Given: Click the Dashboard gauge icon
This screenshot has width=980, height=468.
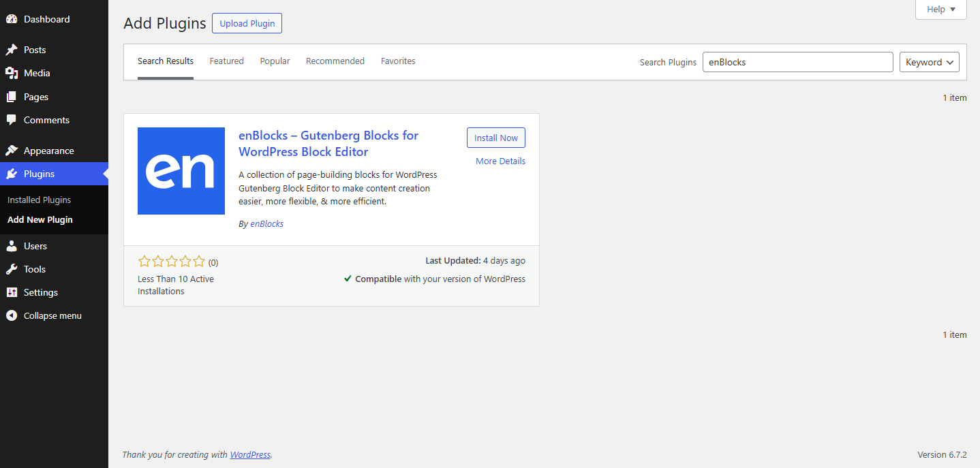Looking at the screenshot, I should click(12, 19).
